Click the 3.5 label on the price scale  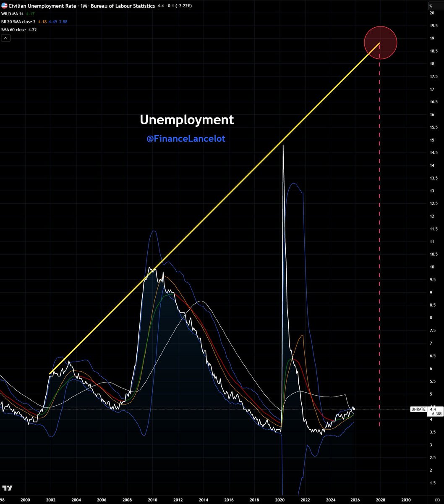point(432,432)
